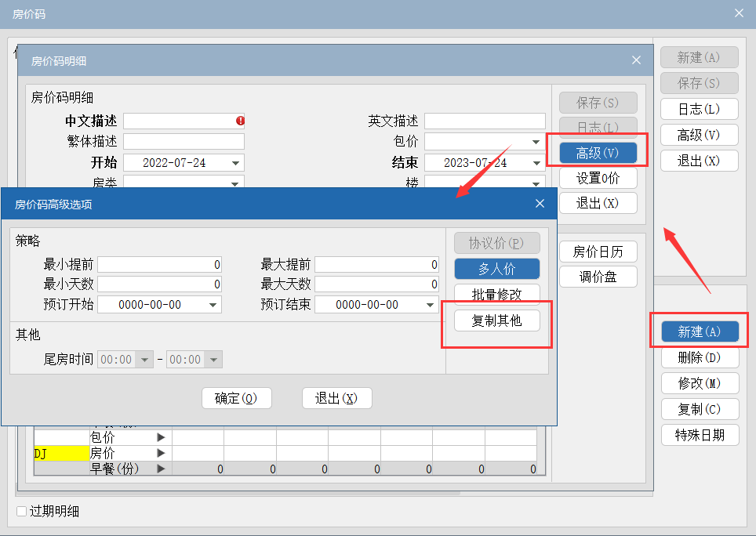Click the 最大天数 input field

tap(376, 284)
